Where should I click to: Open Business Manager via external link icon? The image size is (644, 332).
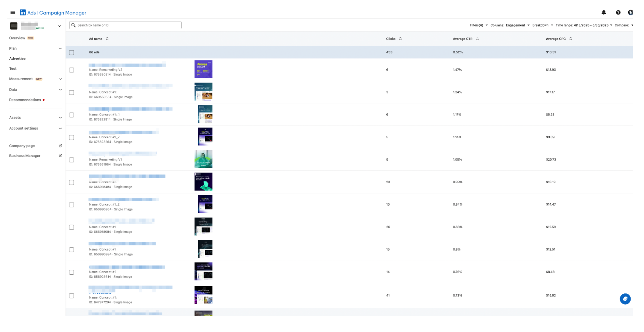pos(60,155)
